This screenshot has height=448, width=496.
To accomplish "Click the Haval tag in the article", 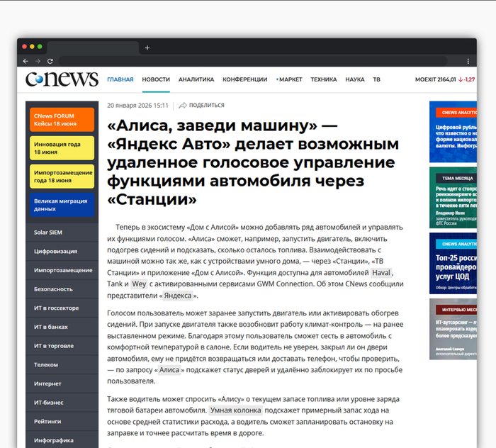I will pos(381,272).
